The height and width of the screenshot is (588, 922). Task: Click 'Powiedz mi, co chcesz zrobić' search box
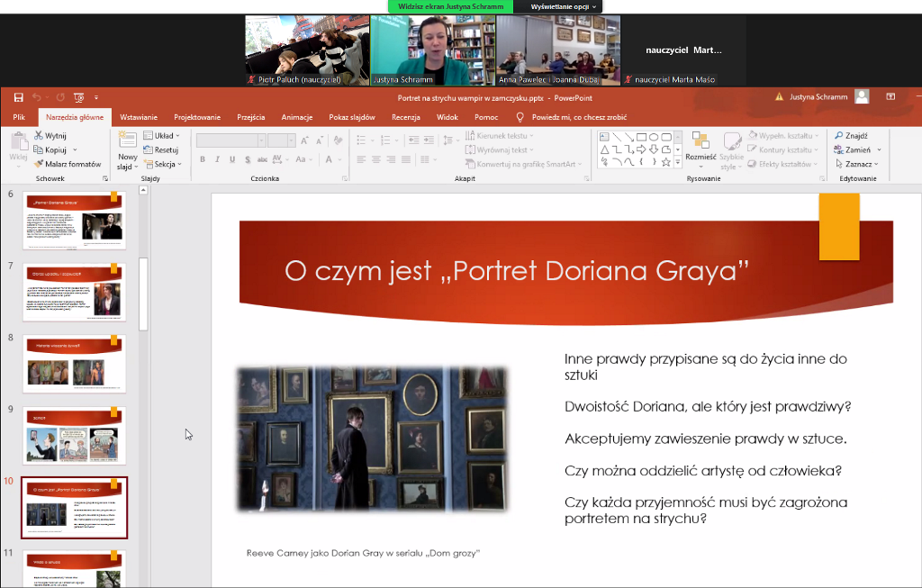coord(579,117)
